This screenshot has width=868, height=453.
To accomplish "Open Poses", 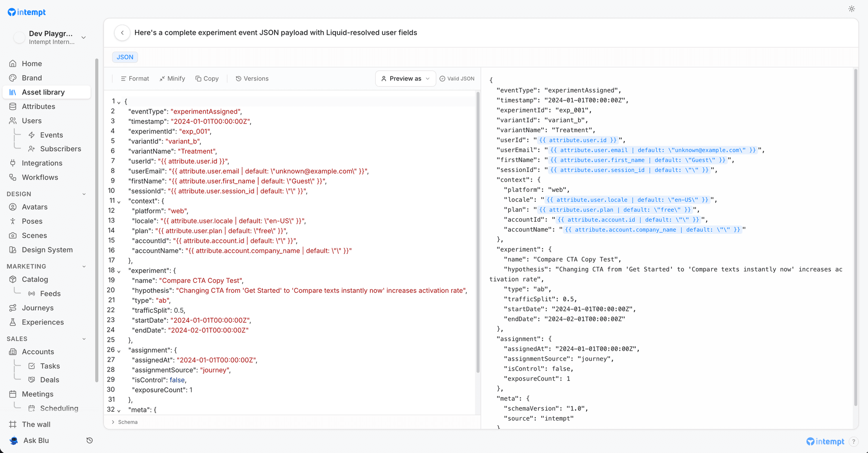I will pyautogui.click(x=47, y=221).
